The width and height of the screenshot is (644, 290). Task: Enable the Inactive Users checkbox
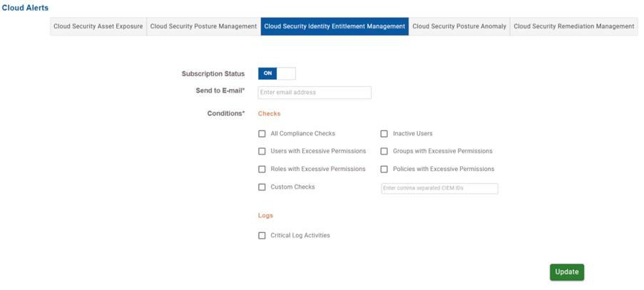point(384,134)
